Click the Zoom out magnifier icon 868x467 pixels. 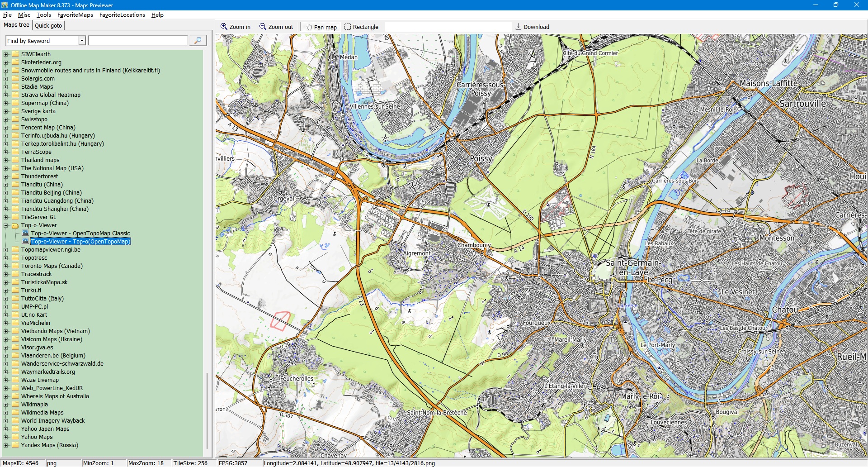263,27
